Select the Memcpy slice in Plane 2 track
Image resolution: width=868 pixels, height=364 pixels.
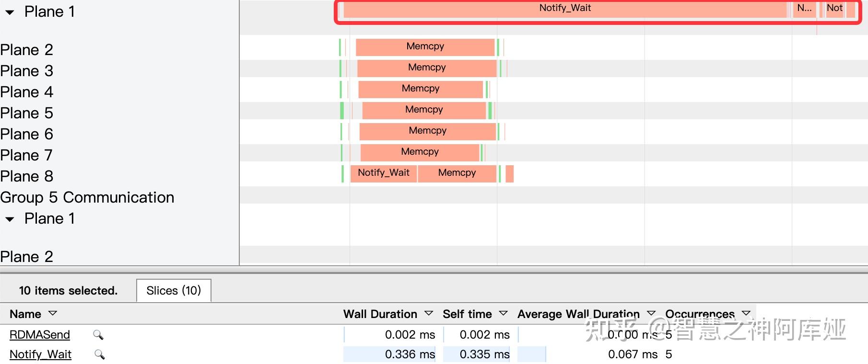425,47
